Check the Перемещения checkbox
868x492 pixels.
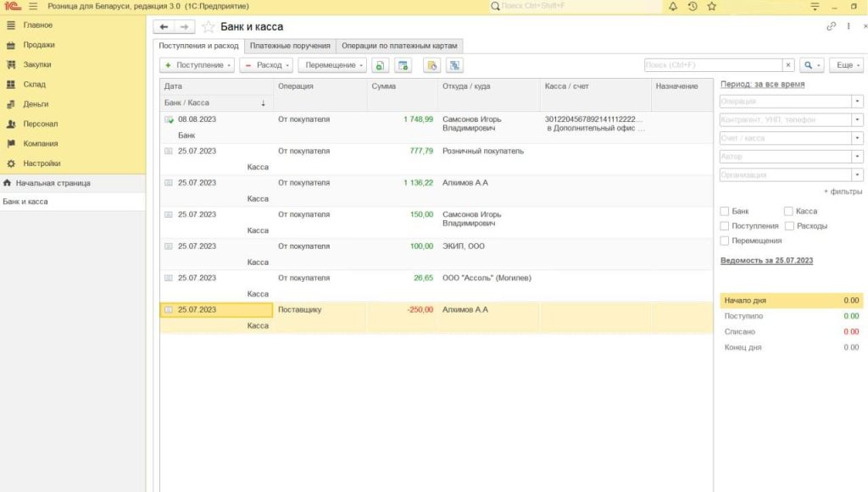point(725,241)
